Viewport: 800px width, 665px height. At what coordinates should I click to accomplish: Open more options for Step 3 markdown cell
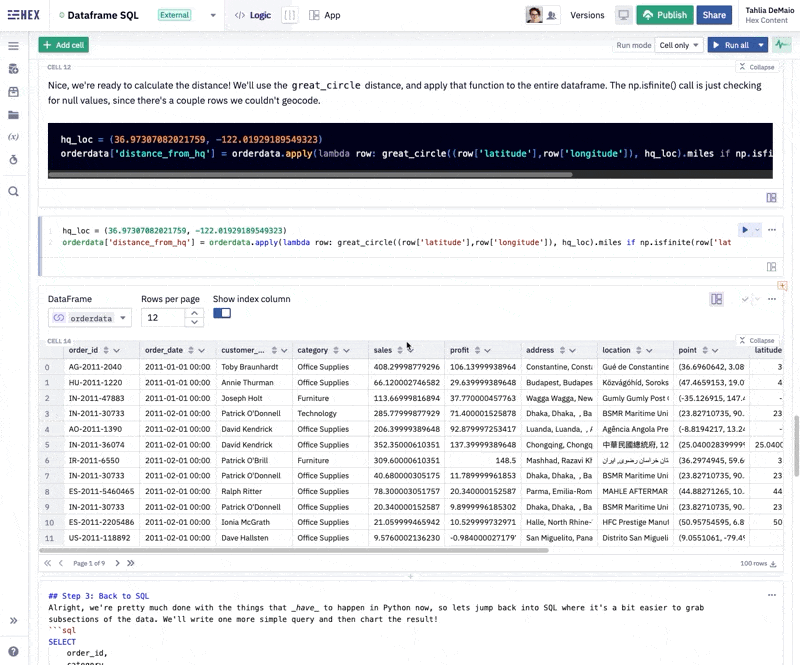tap(772, 595)
